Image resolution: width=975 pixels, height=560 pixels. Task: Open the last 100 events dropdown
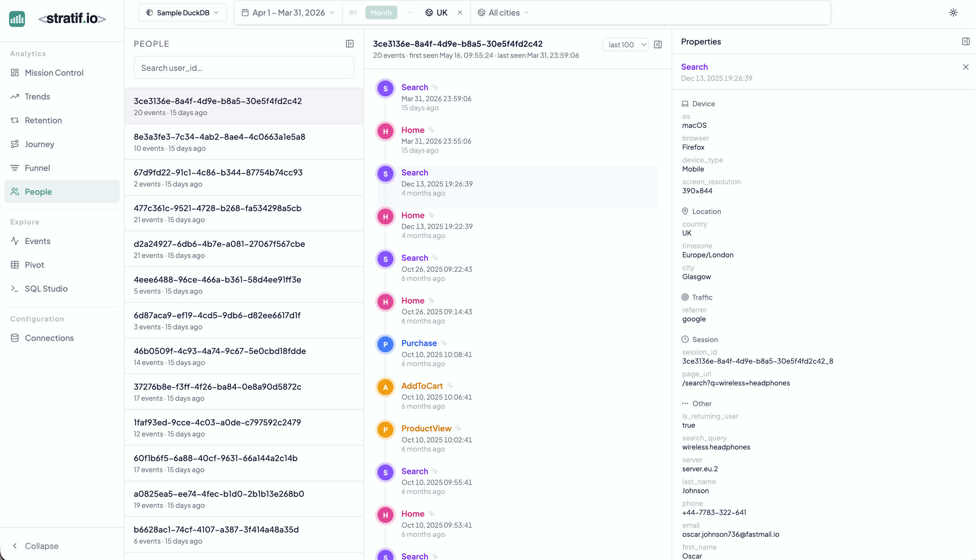tap(625, 44)
